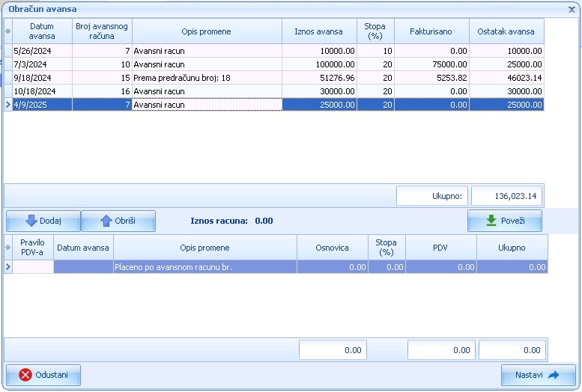Click the 'Placeno po avansnom racunu br.' cell
The image size is (582, 392).
pos(205,266)
